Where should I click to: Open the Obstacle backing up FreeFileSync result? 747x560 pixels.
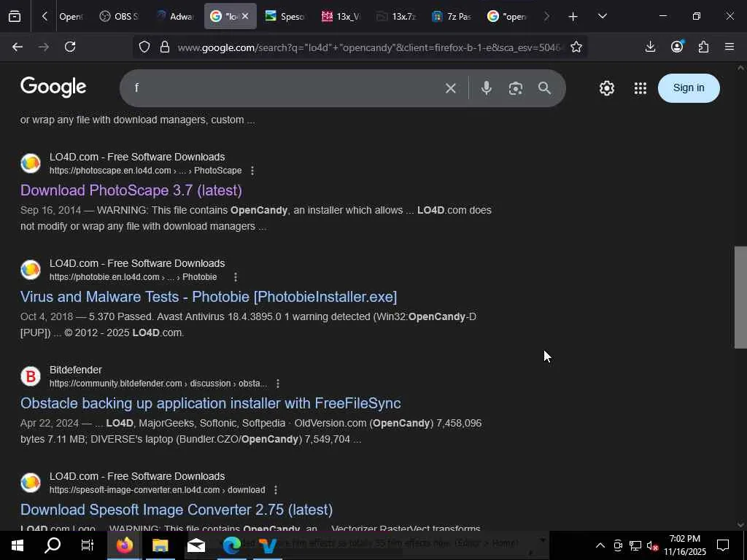pyautogui.click(x=211, y=403)
